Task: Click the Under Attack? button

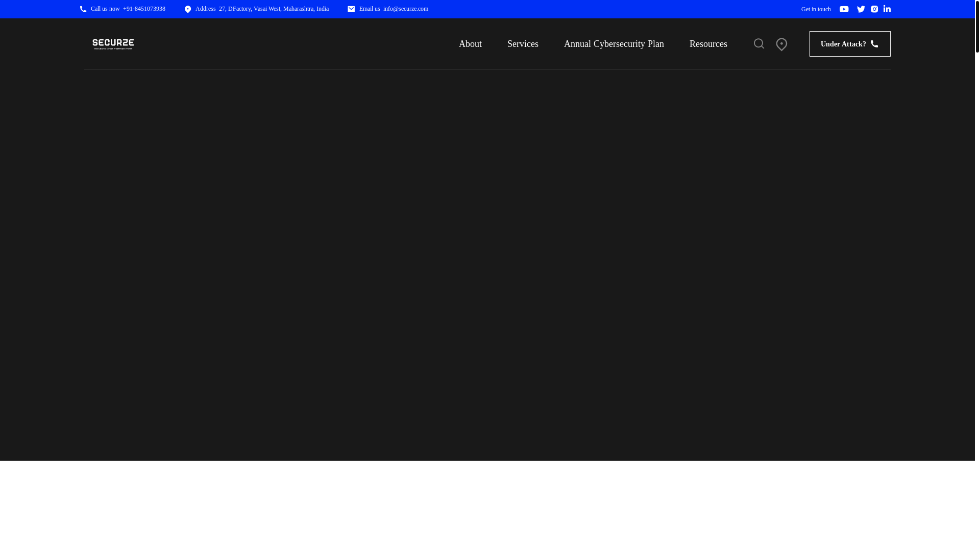Action: 850,44
